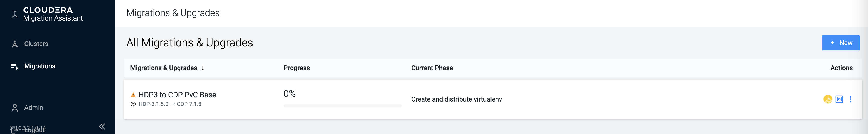Create a new migration with the New button
The image size is (868, 134).
click(840, 43)
